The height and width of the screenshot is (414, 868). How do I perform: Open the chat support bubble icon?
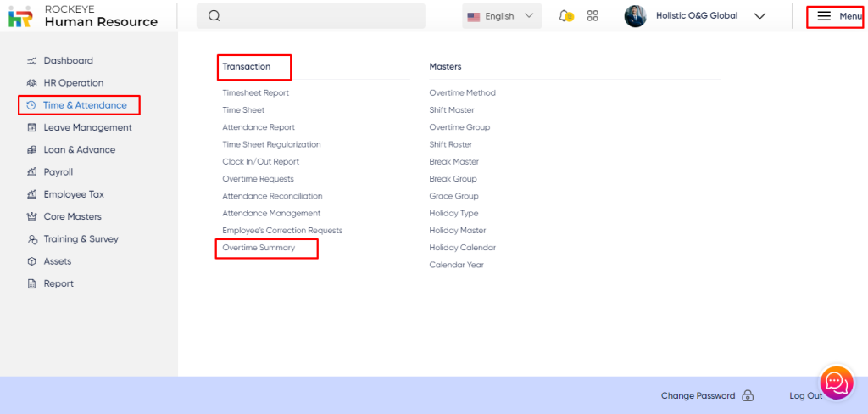tap(836, 383)
